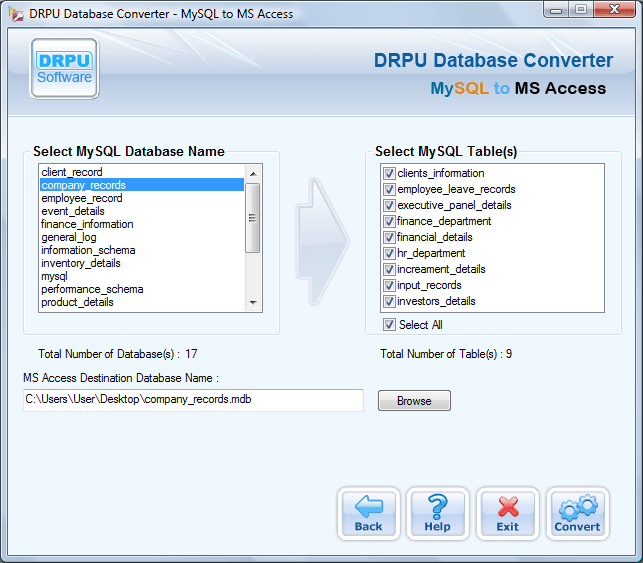Close the DRPU Database Converter window
Viewport: 643px width, 563px height.
pos(614,9)
